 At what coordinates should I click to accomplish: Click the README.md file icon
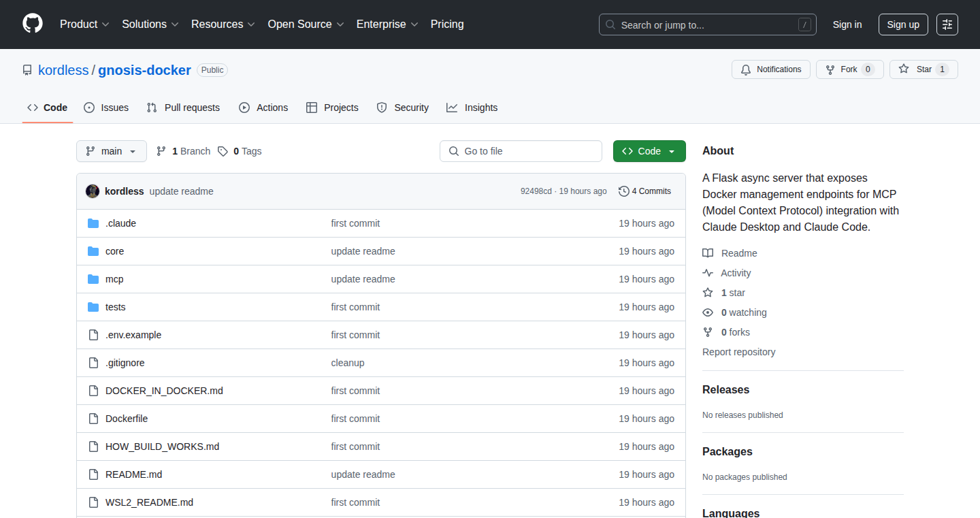point(93,474)
